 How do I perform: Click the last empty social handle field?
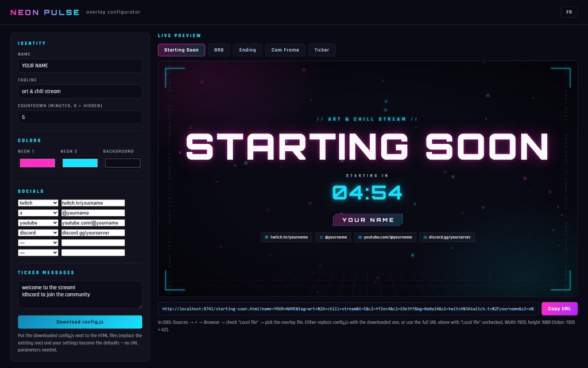point(93,253)
